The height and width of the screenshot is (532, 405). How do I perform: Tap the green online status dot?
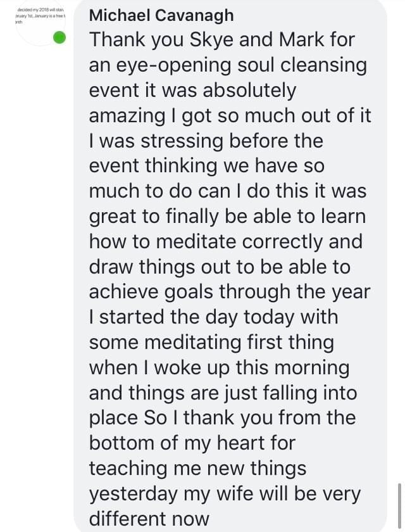click(x=59, y=37)
